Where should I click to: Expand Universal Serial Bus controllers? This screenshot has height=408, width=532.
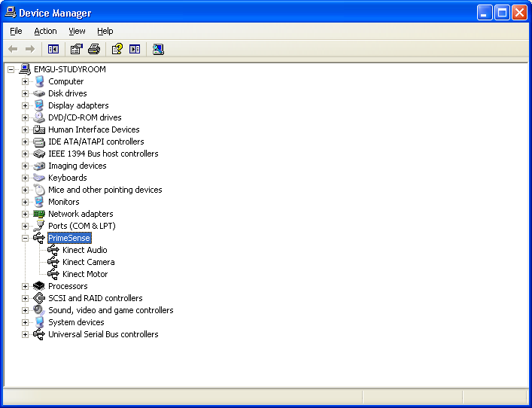[25, 335]
